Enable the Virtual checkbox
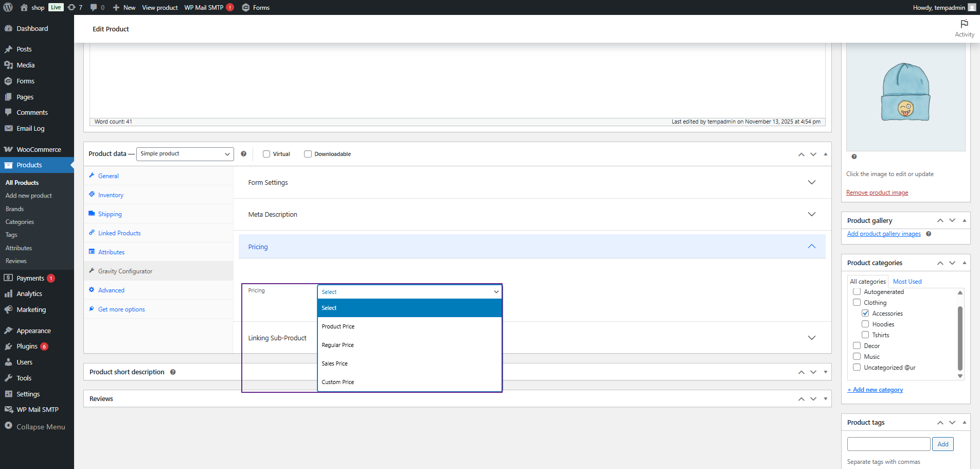Image resolution: width=980 pixels, height=469 pixels. click(266, 154)
